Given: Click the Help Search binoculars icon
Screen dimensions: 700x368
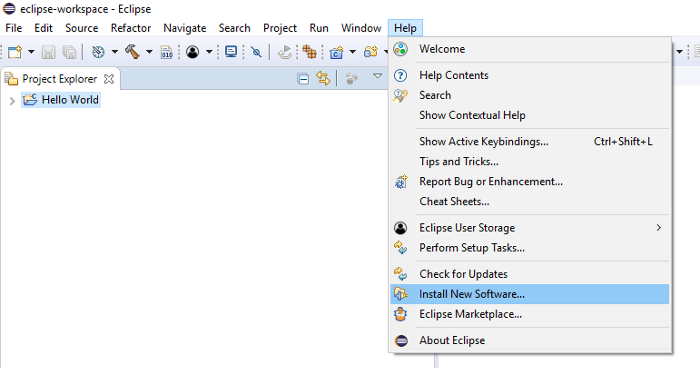Looking at the screenshot, I should [400, 96].
